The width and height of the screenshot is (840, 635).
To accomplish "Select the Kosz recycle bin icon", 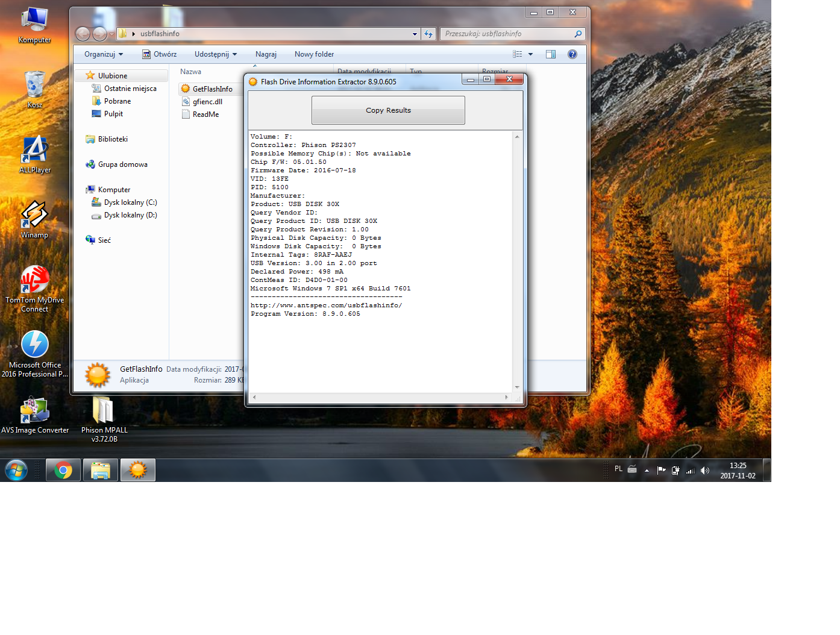I will click(x=34, y=89).
